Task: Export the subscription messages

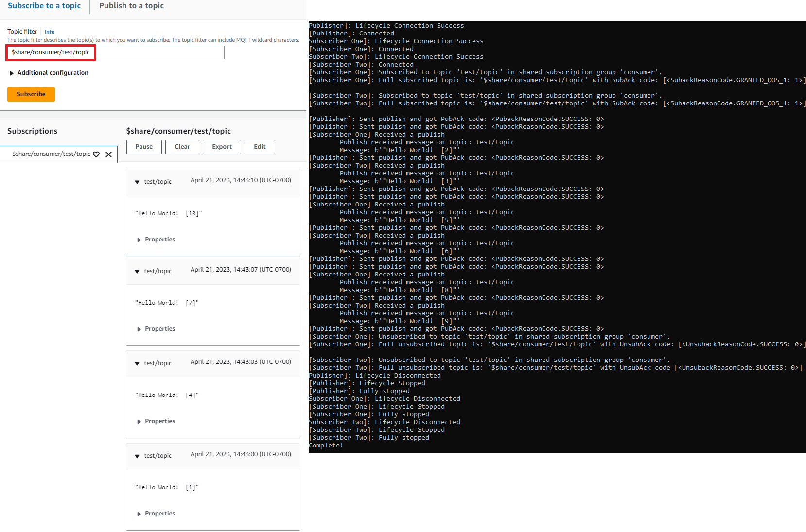Action: [x=222, y=147]
